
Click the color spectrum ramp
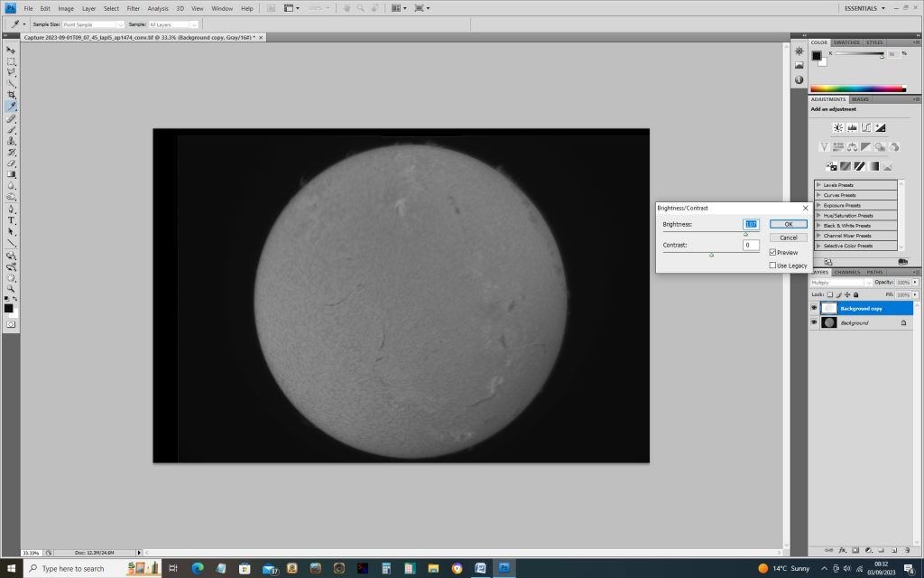click(x=858, y=89)
